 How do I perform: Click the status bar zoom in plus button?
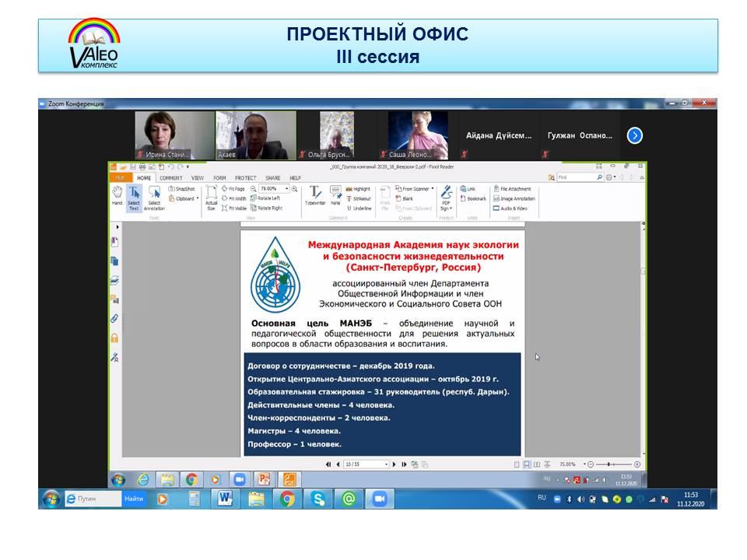637,464
